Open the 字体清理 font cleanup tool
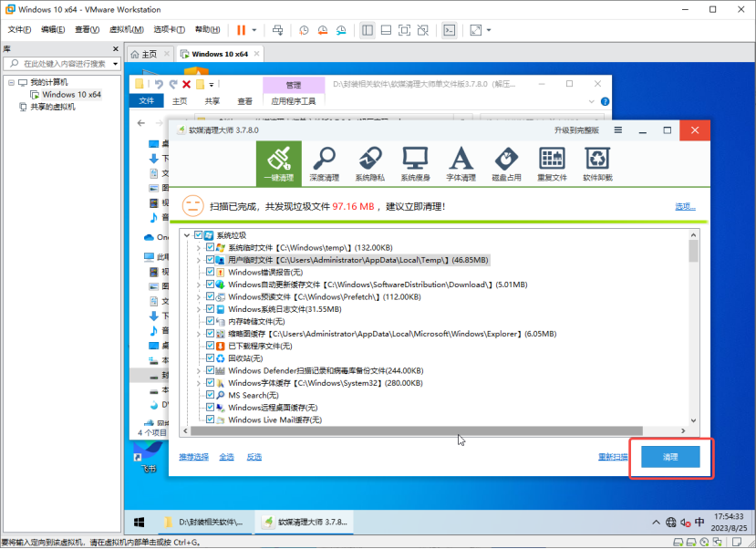 point(461,164)
